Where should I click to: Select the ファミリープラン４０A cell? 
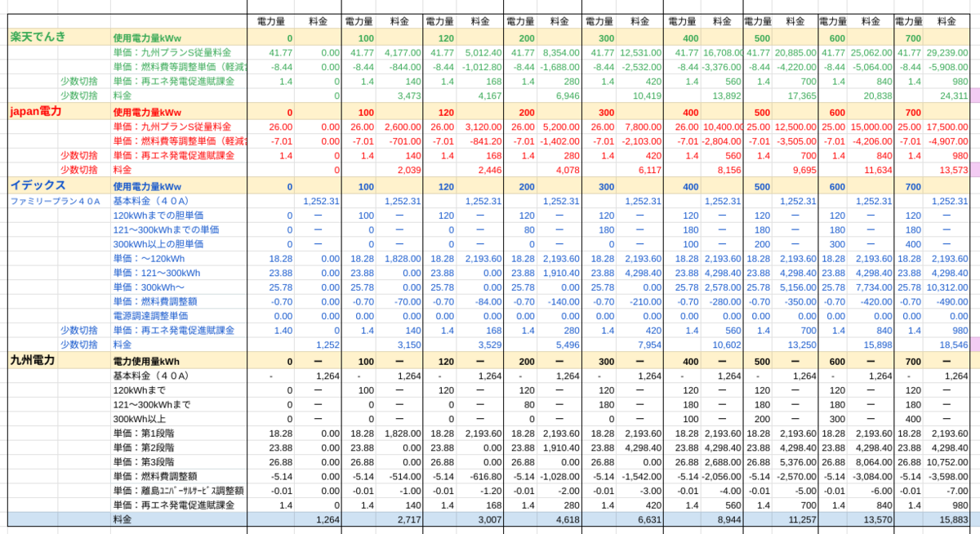[x=55, y=201]
